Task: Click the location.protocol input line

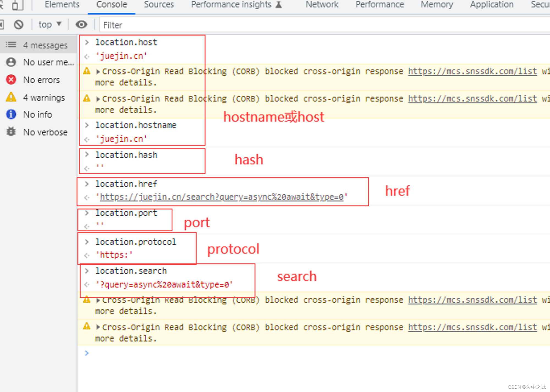Action: click(x=136, y=242)
